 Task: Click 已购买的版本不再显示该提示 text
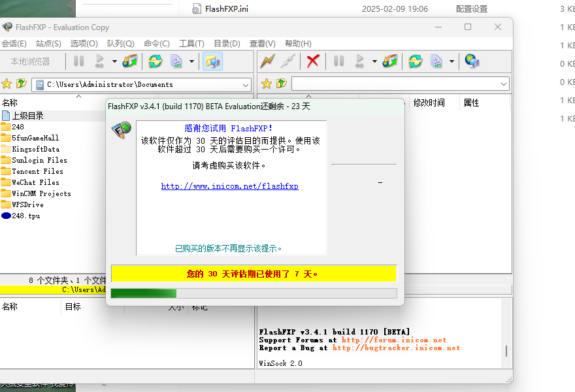(228, 249)
